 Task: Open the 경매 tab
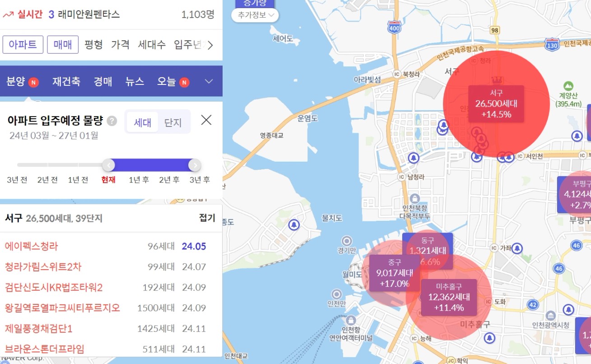click(103, 82)
